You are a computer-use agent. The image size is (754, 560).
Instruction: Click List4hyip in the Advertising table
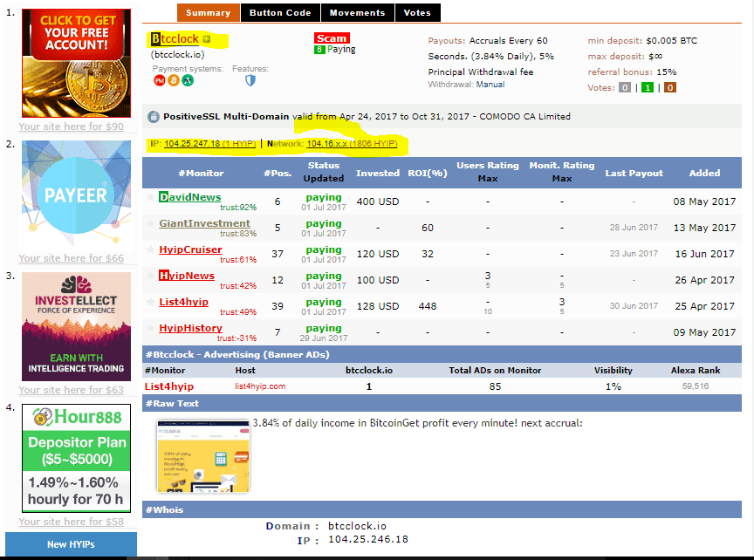click(169, 386)
